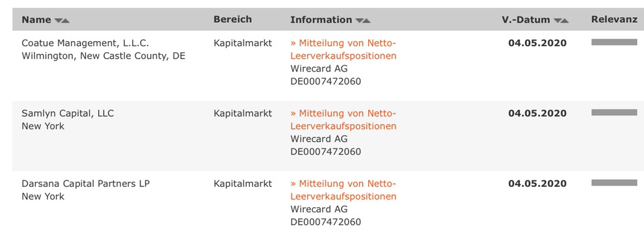644x241 pixels.
Task: Click the relevance bar for Coatue Management
Action: (x=614, y=42)
